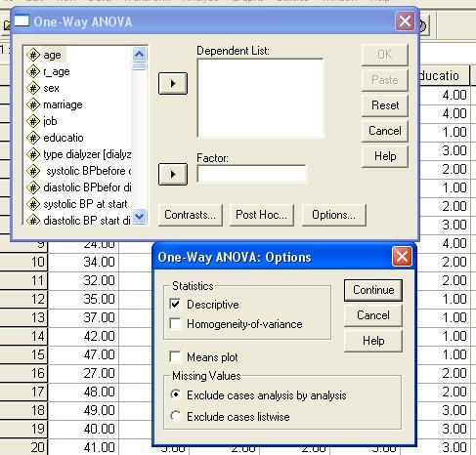
Task: Select row 10 header in data sheet
Action: point(23,262)
